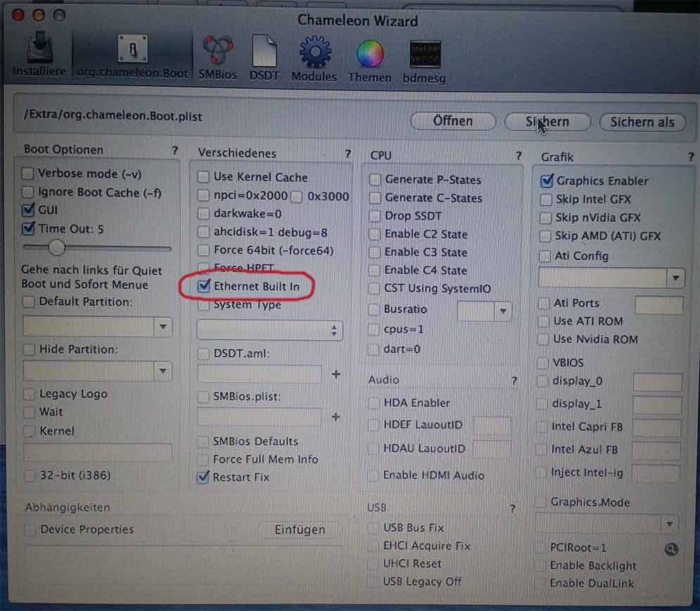
Task: Check the Legacy Logo option
Action: pos(29,394)
